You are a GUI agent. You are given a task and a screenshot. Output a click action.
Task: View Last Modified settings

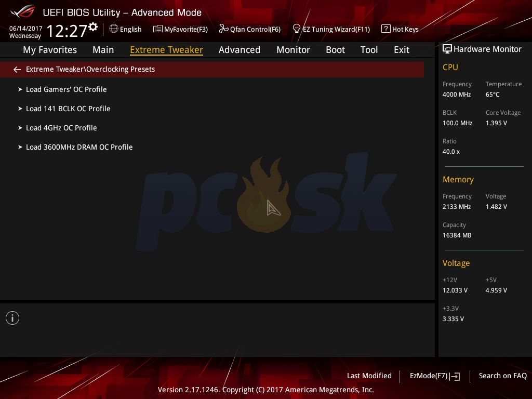[x=369, y=376]
